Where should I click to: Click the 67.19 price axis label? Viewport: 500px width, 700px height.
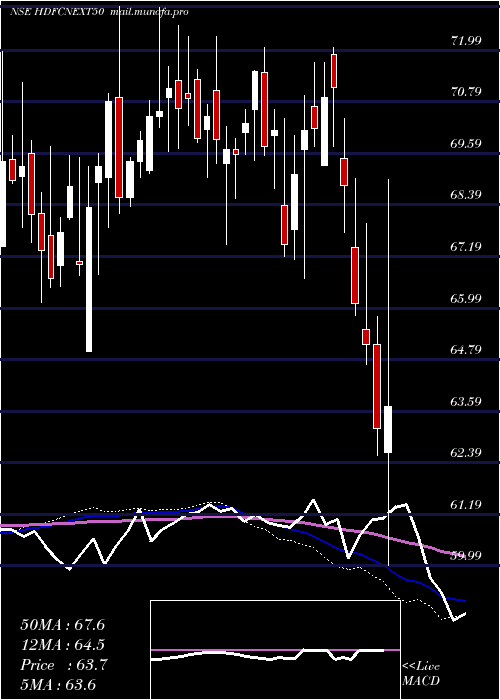467,246
